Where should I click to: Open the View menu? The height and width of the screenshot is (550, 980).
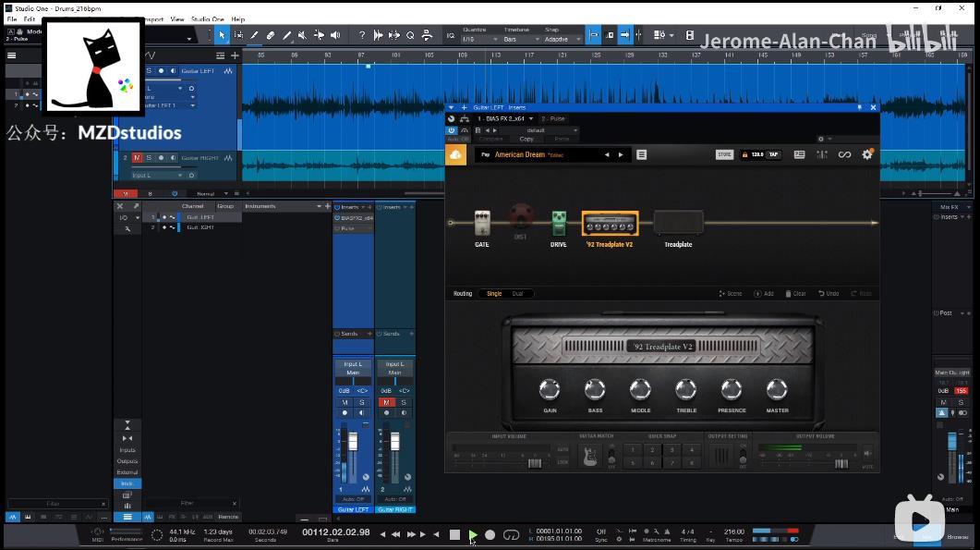(177, 19)
